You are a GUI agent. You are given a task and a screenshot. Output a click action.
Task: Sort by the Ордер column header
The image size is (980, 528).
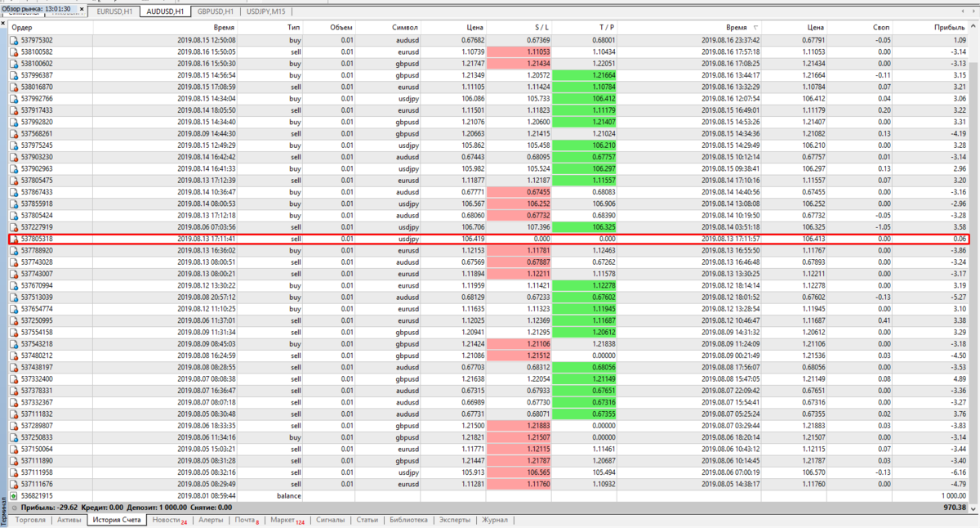[51, 27]
